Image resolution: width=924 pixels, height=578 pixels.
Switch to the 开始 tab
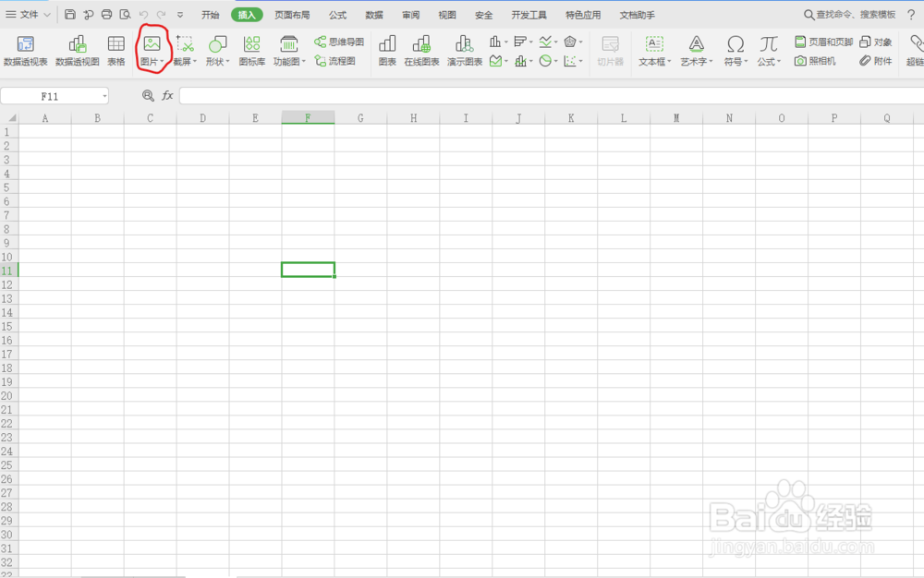(211, 15)
